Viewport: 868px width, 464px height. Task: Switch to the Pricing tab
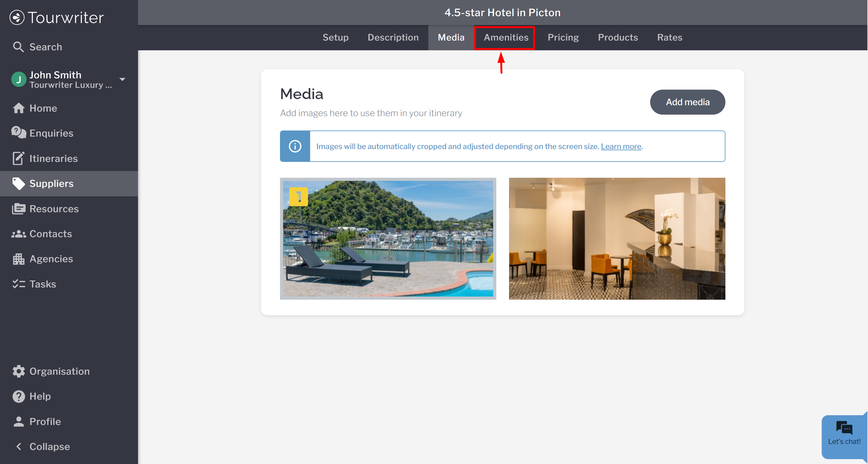[x=563, y=37]
